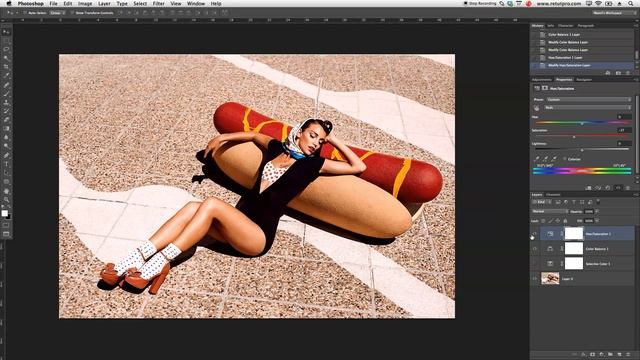Open the Auto-Select Group dropdown

coord(56,13)
